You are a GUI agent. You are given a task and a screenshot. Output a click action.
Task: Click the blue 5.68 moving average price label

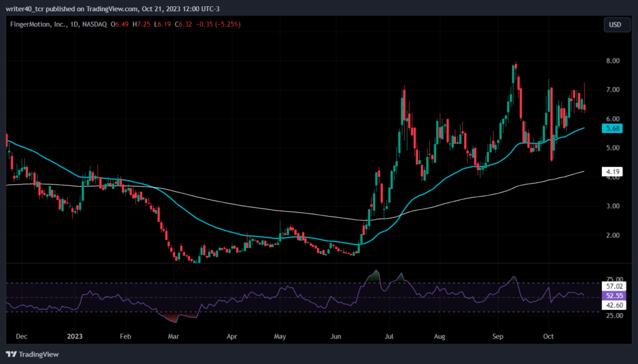pos(612,128)
